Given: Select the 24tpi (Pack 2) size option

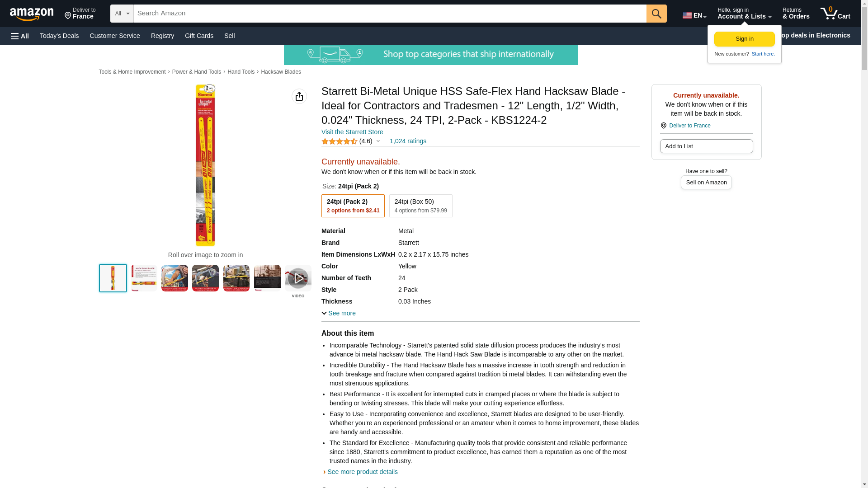Looking at the screenshot, I should (x=353, y=206).
